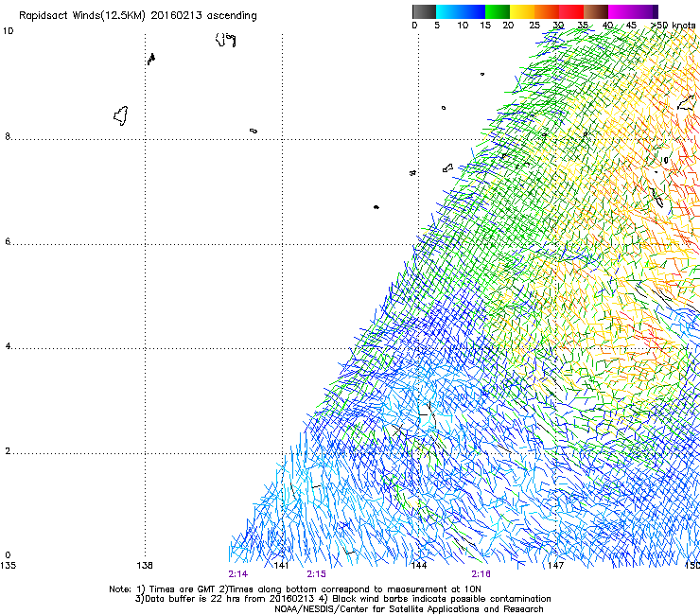Click the gray 0-5 knots color band
This screenshot has height=615, width=700.
point(424,11)
